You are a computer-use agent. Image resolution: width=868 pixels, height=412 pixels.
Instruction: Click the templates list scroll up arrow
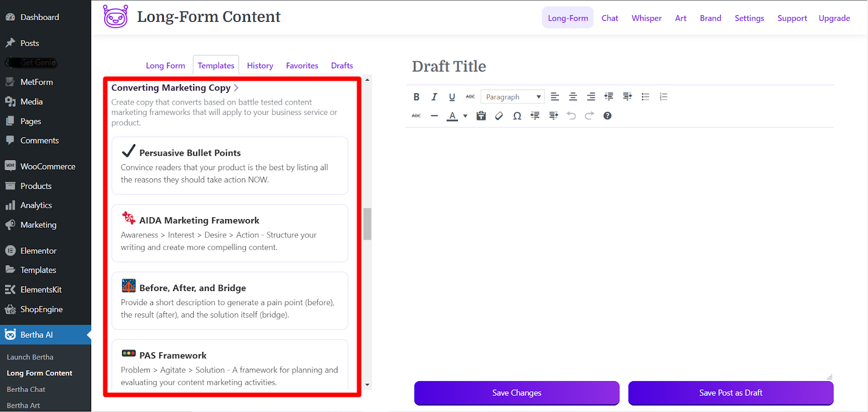(367, 80)
